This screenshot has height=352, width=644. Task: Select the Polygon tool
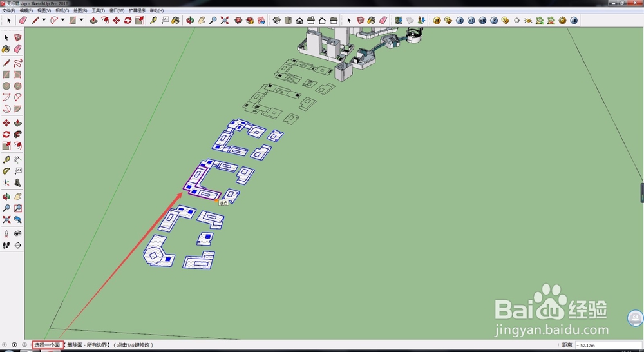click(x=17, y=86)
